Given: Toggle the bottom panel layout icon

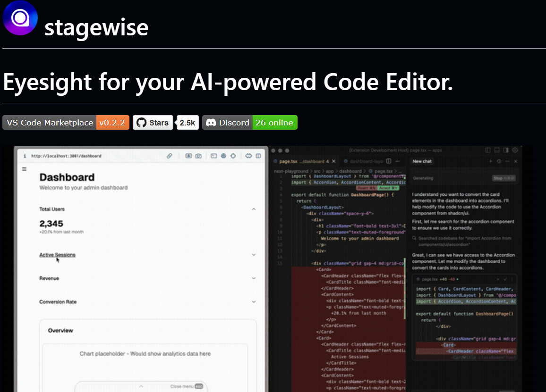Looking at the screenshot, I should pos(497,150).
